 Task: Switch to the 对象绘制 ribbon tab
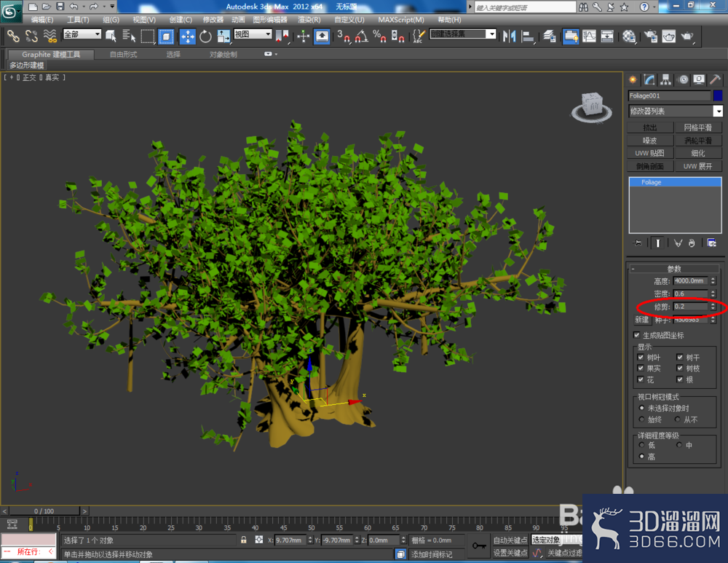click(x=223, y=55)
